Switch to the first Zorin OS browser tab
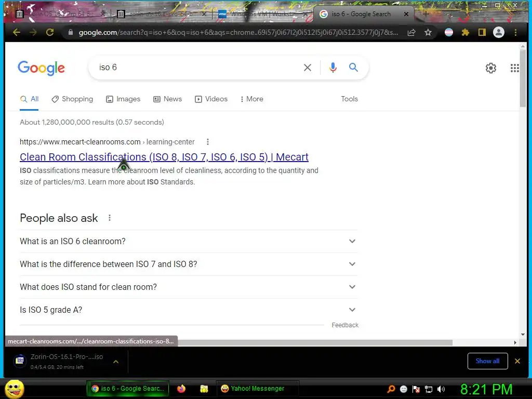This screenshot has width=532, height=399. [x=59, y=14]
